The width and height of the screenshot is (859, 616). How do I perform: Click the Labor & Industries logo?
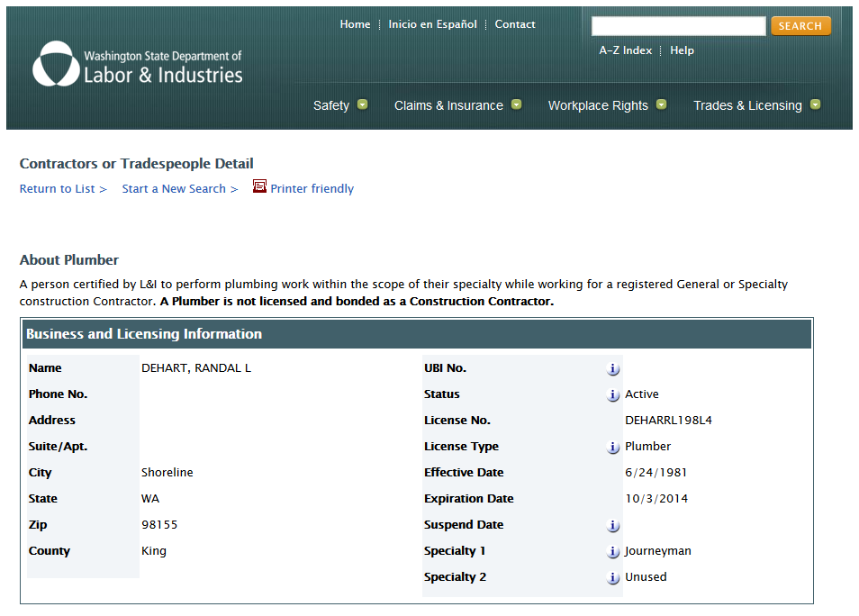pyautogui.click(x=137, y=65)
